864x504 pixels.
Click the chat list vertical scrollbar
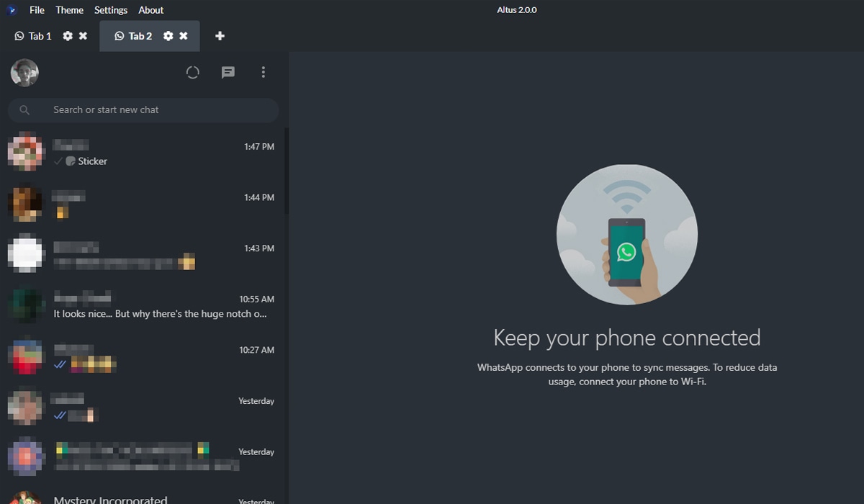click(x=287, y=173)
